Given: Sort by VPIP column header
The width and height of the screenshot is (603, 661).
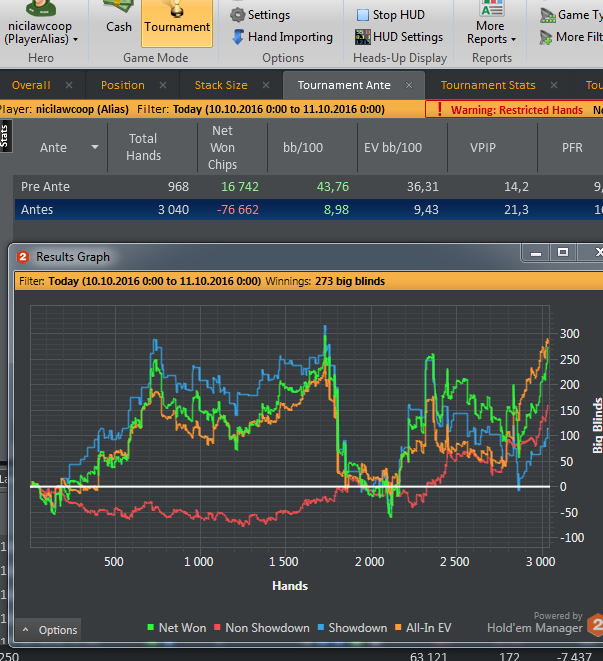Looking at the screenshot, I should click(483, 148).
